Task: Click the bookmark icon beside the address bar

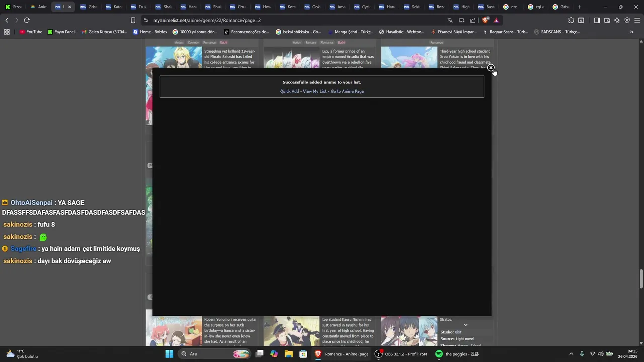Action: [x=133, y=20]
